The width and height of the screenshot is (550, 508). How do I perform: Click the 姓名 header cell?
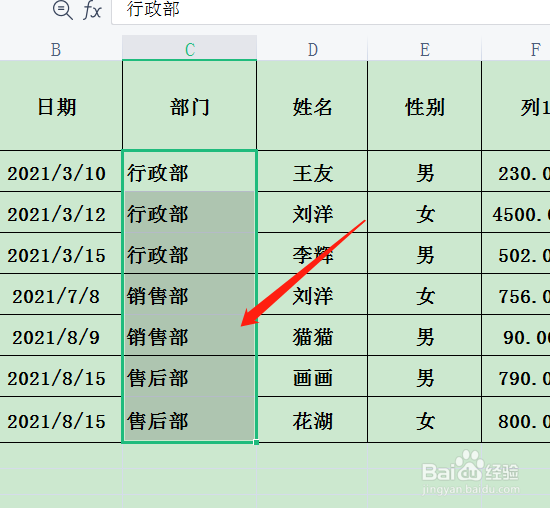[x=312, y=106]
